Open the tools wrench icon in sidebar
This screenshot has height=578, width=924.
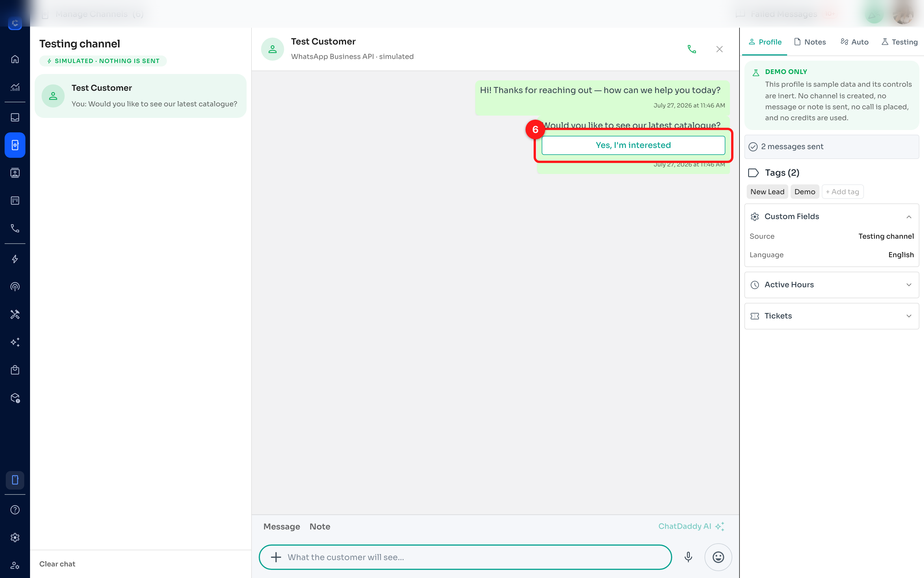(15, 314)
